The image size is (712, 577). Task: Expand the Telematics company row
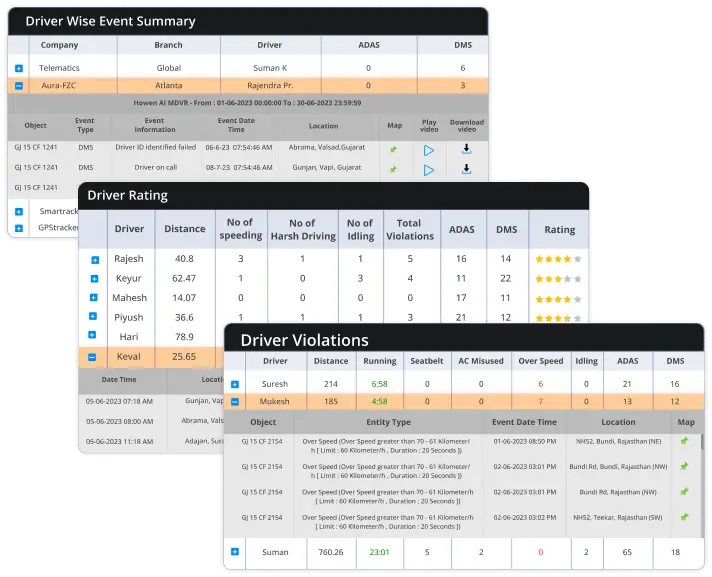click(x=19, y=69)
